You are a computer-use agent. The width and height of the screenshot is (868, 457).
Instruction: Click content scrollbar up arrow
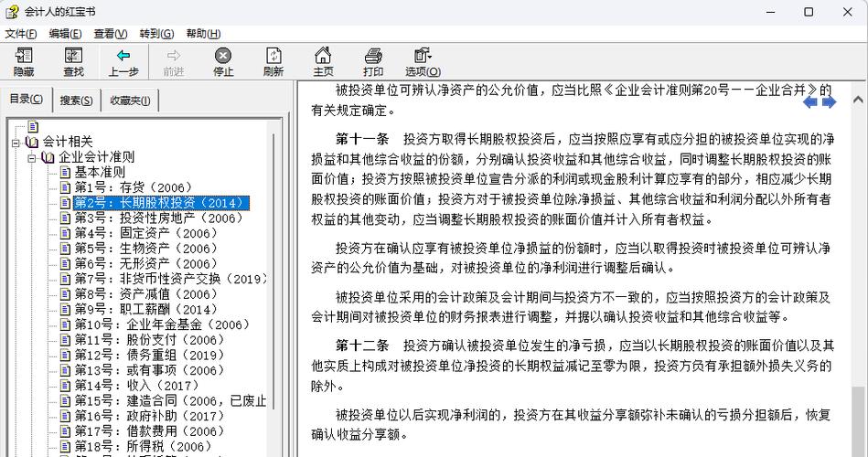[x=858, y=100]
